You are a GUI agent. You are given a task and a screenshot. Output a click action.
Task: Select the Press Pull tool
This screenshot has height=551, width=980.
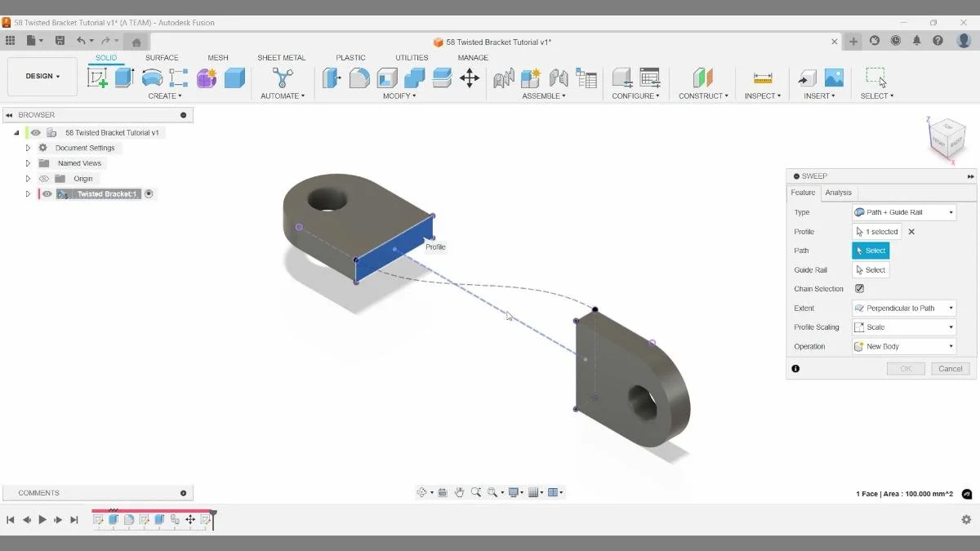pyautogui.click(x=332, y=78)
